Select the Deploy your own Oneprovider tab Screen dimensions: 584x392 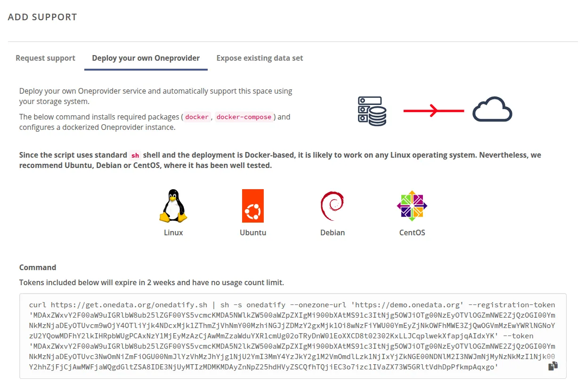pyautogui.click(x=146, y=58)
